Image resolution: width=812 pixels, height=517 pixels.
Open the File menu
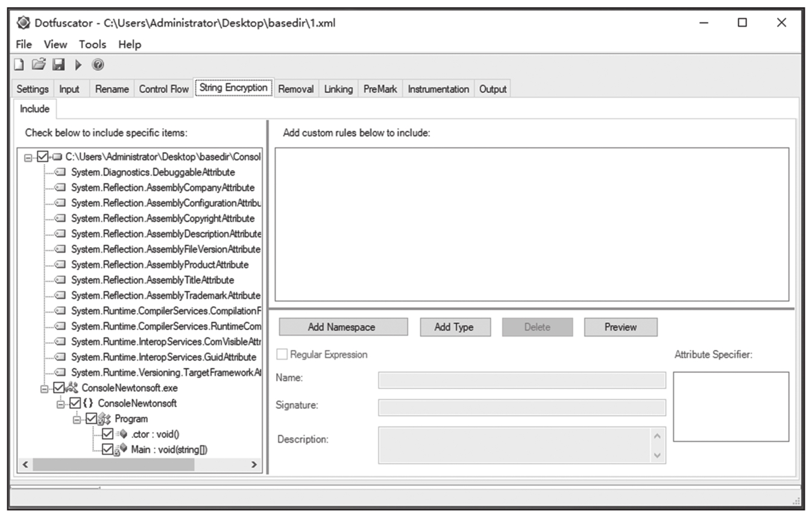[x=24, y=44]
